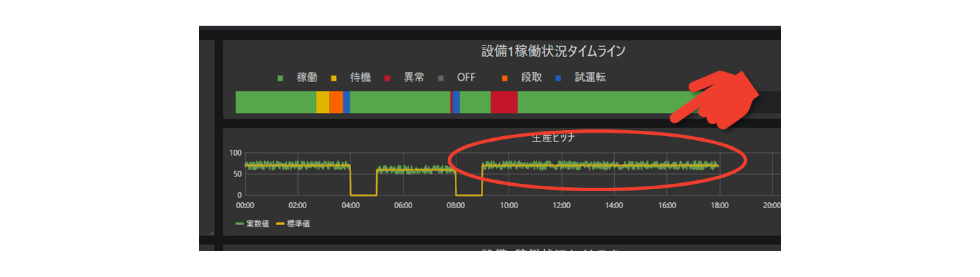Screen dimensions: 980x277
Task: Click red 異常 color square in legend
Action: point(387,78)
